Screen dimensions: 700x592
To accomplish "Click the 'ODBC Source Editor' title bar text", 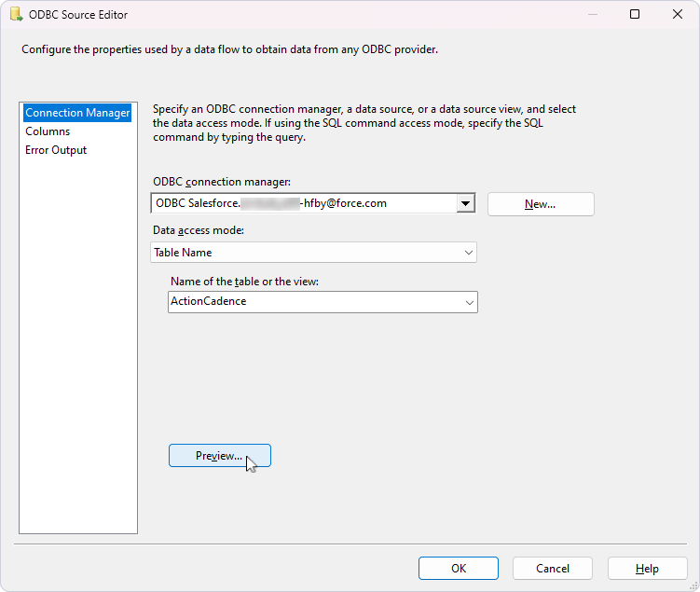I will [78, 15].
